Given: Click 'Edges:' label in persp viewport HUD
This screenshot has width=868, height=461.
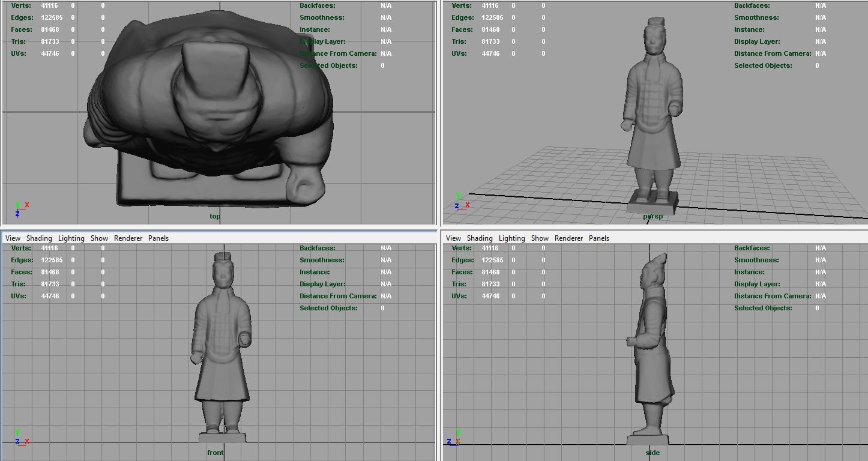Looking at the screenshot, I should click(463, 17).
